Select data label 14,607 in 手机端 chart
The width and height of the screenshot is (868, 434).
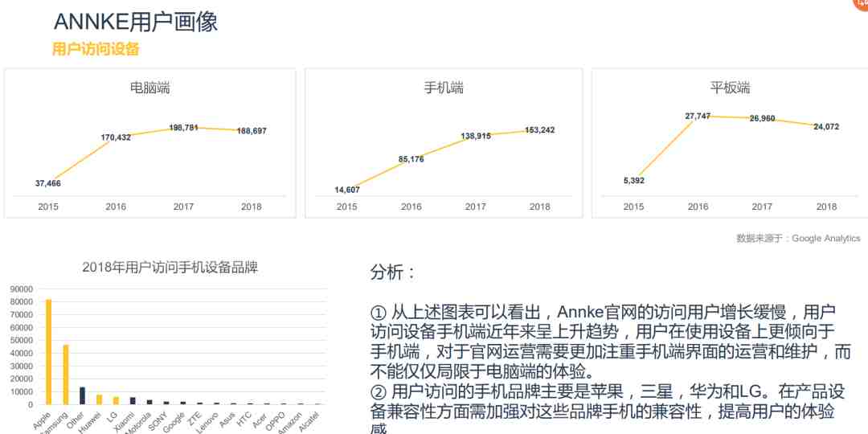pyautogui.click(x=347, y=190)
